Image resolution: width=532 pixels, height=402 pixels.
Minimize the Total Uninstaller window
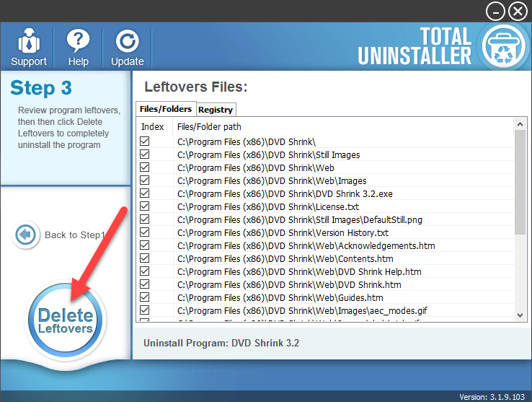click(495, 12)
